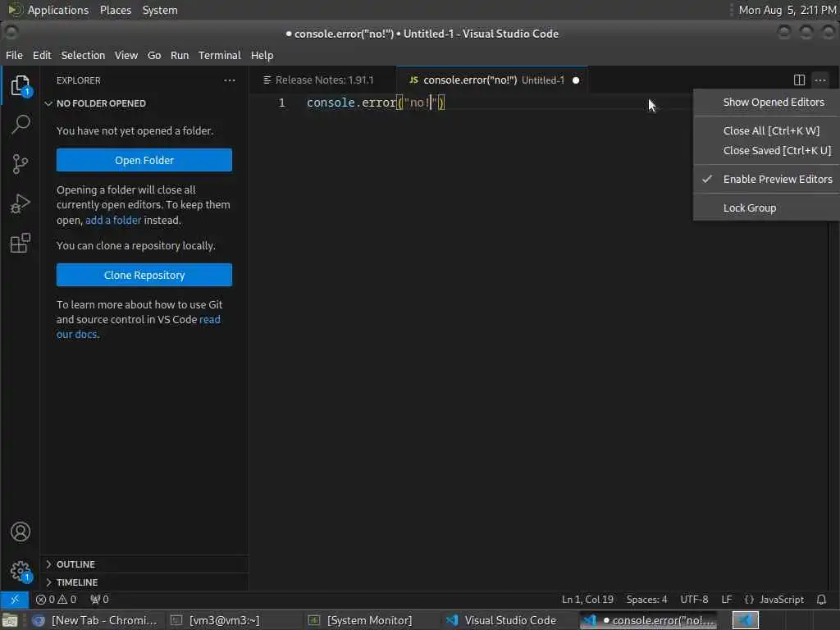840x630 pixels.
Task: Click the console.error taskbar window entry
Action: click(x=650, y=620)
